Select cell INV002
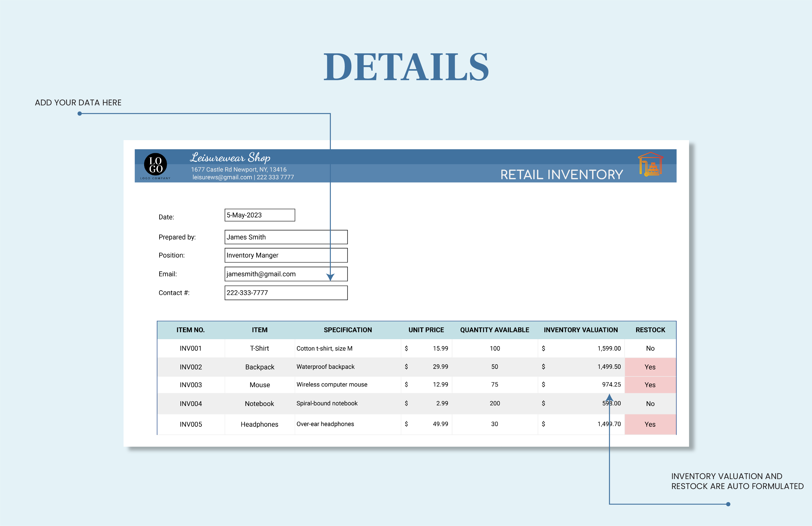Image resolution: width=812 pixels, height=526 pixels. [191, 367]
